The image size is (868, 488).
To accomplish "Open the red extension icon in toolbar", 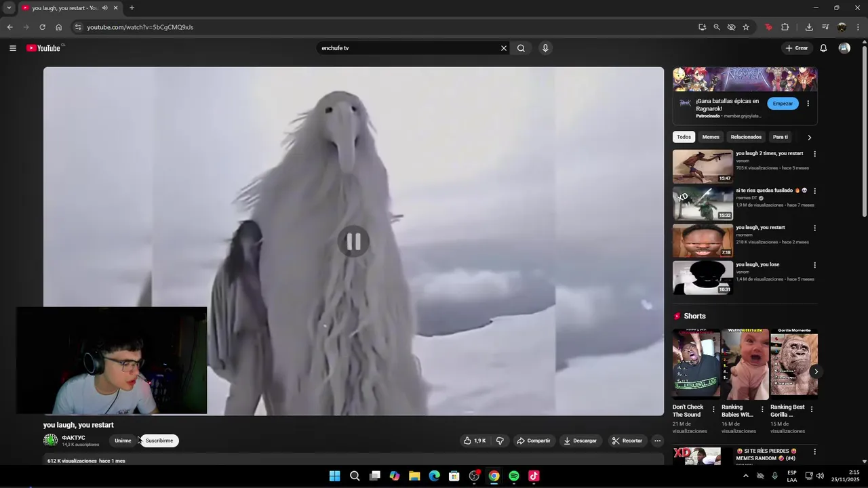I will pos(768,27).
